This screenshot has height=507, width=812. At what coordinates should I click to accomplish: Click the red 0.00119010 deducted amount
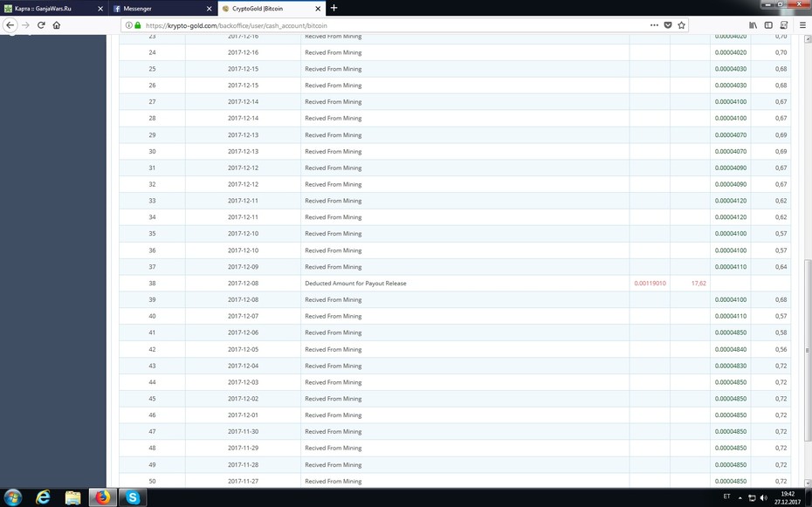(650, 283)
